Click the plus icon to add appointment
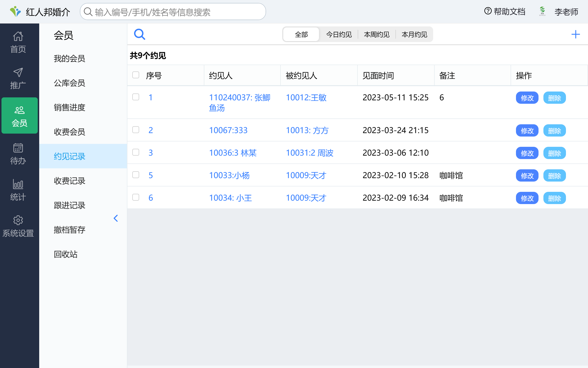 576,34
